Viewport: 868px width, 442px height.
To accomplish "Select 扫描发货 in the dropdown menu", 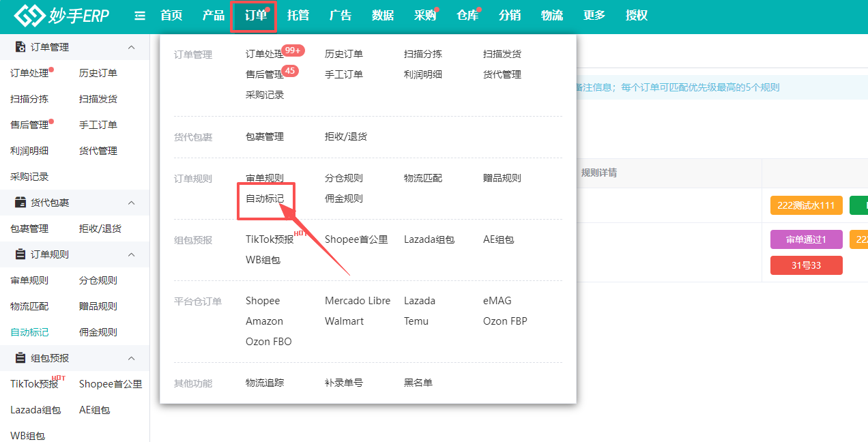I will tap(502, 54).
